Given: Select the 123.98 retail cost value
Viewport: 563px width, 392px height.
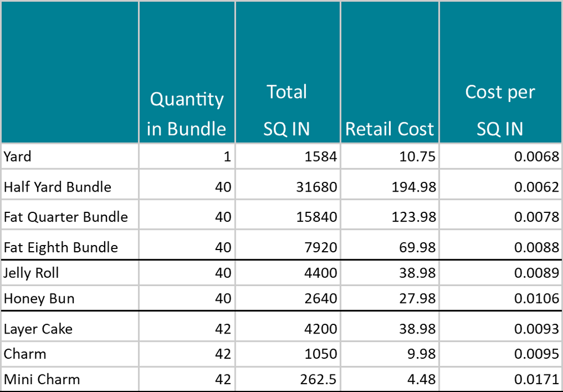Looking at the screenshot, I should tap(389, 216).
